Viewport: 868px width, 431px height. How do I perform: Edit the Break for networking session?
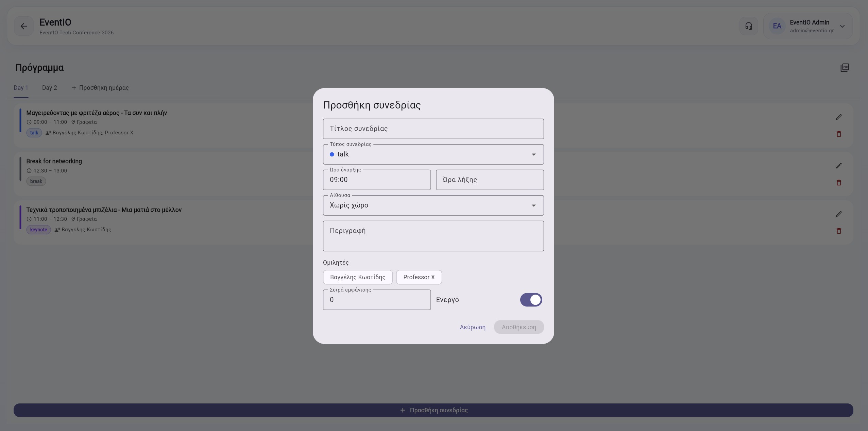click(x=839, y=166)
